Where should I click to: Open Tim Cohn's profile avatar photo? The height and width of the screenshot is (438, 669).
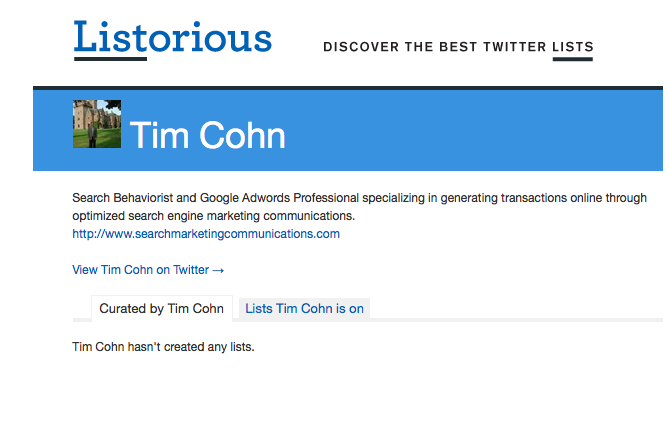pyautogui.click(x=97, y=123)
